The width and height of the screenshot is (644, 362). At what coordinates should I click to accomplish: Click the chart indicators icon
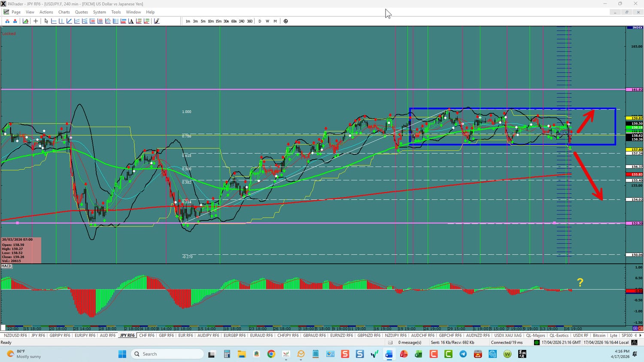(x=26, y=21)
